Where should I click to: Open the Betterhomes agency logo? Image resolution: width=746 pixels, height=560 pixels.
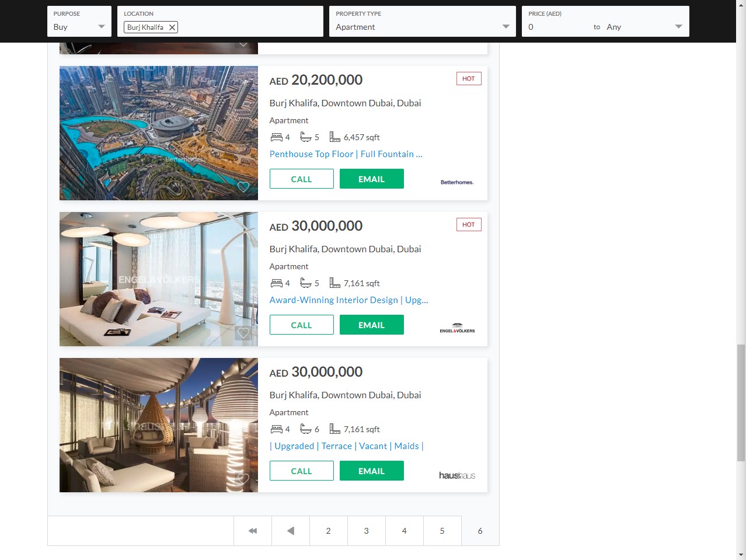457,182
